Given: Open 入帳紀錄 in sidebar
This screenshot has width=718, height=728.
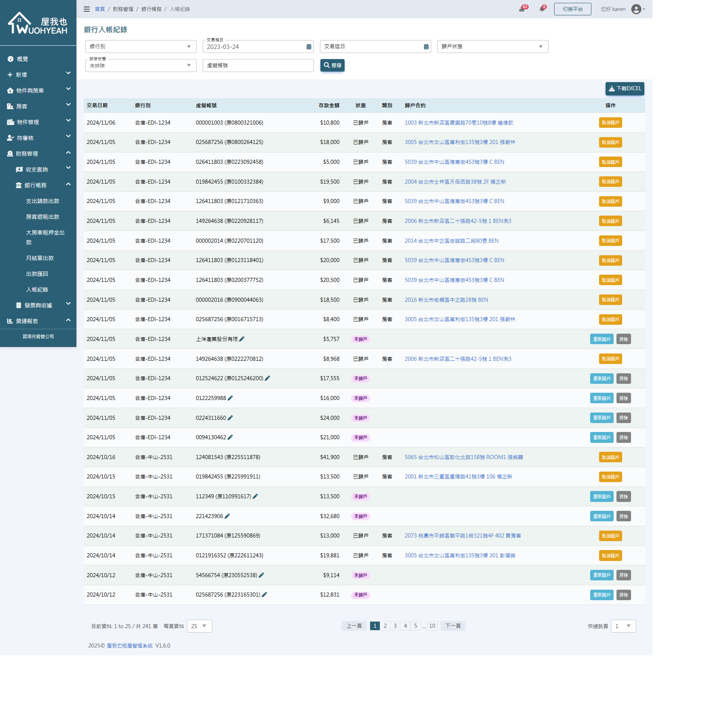Looking at the screenshot, I should [37, 290].
